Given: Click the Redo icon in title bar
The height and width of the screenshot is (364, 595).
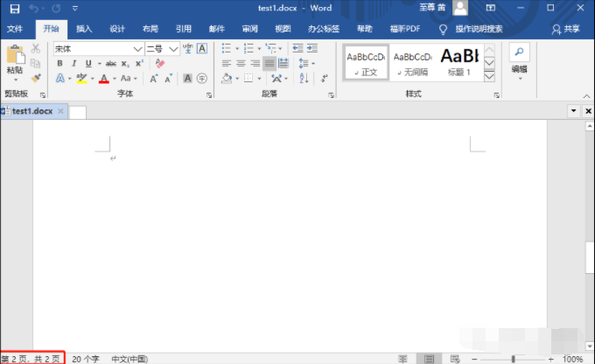Looking at the screenshot, I should pyautogui.click(x=56, y=9).
